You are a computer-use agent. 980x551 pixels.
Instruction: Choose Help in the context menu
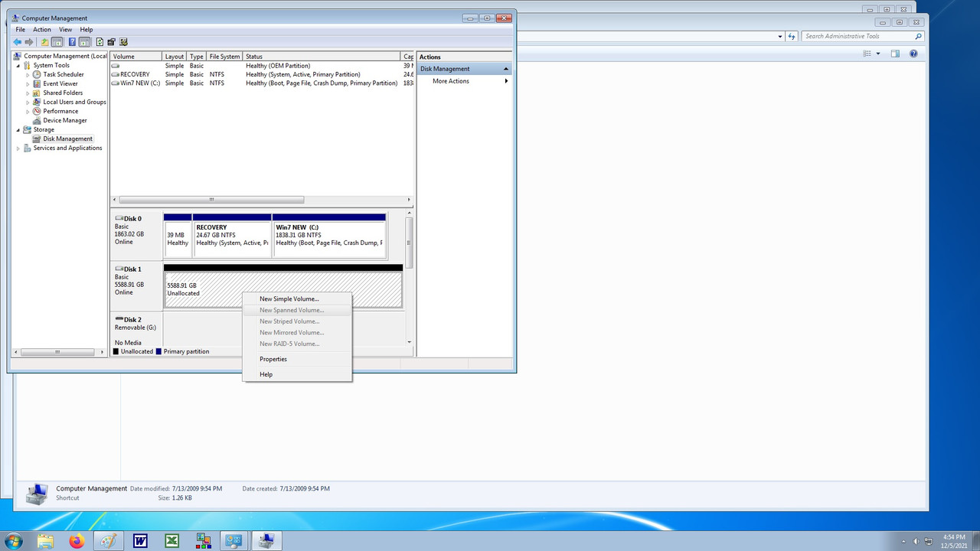297,374
